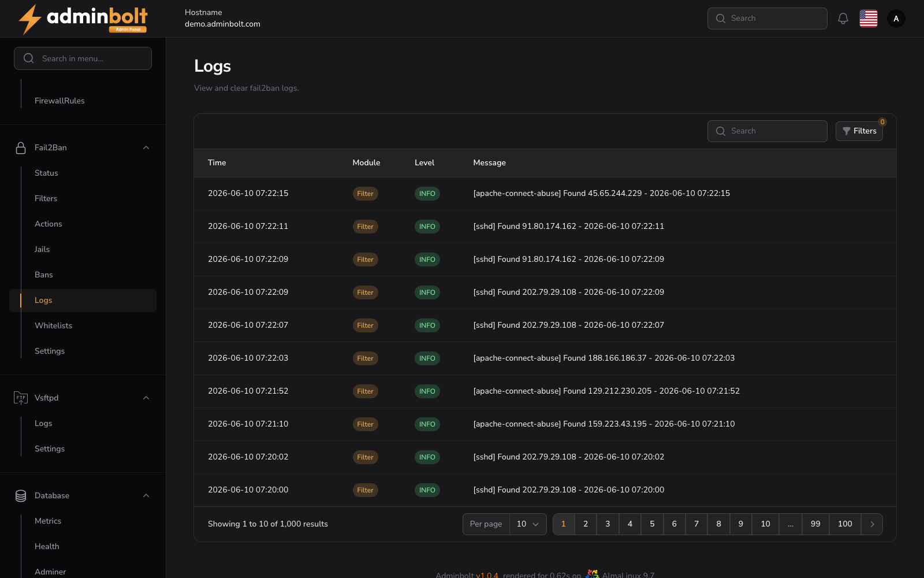Image resolution: width=924 pixels, height=578 pixels.
Task: Click the Message column header
Action: pos(489,163)
